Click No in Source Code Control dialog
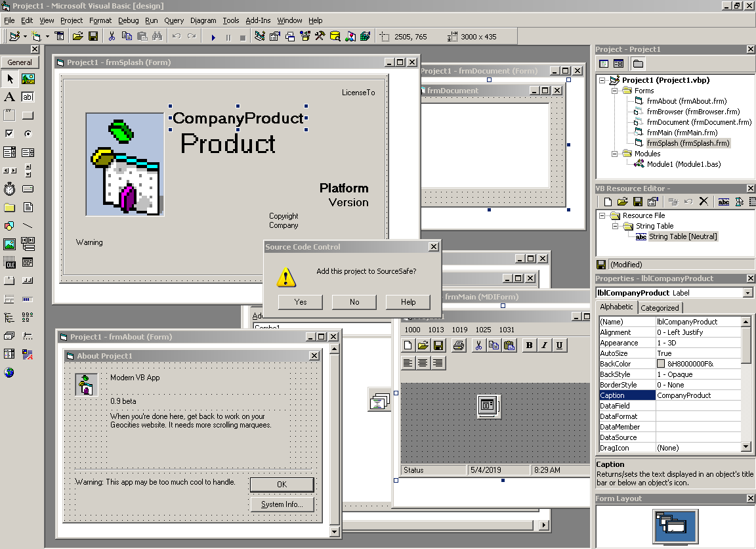Screen dimensions: 756x549 coord(354,302)
